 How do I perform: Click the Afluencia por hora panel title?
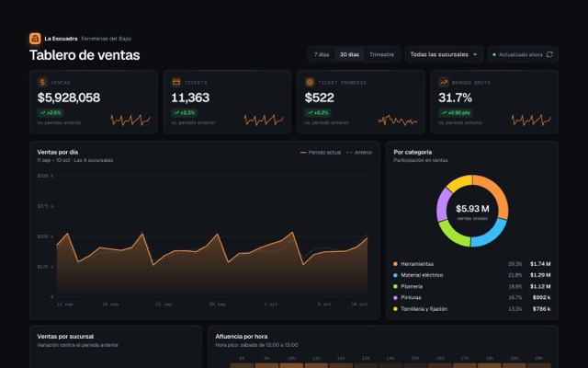coord(242,337)
